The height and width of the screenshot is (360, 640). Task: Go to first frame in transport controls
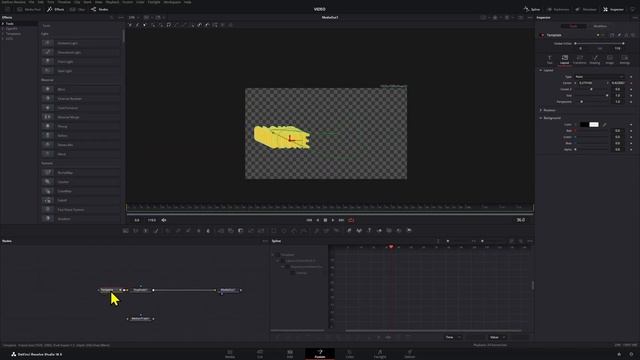(x=309, y=220)
